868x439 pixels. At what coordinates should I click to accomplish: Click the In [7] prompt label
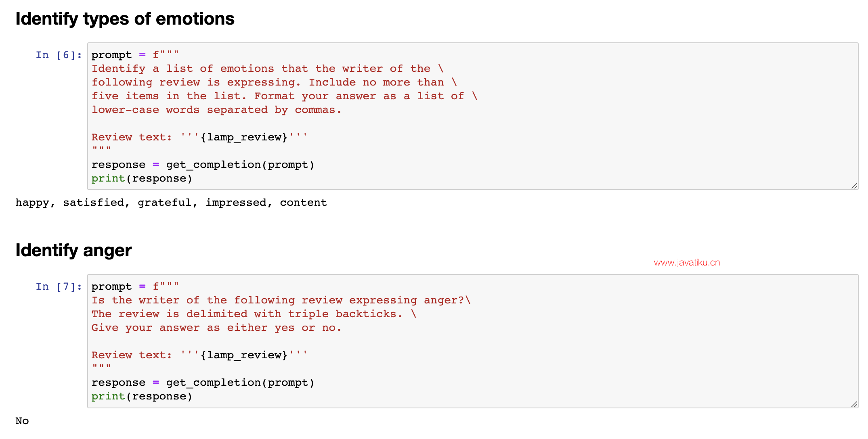(59, 286)
